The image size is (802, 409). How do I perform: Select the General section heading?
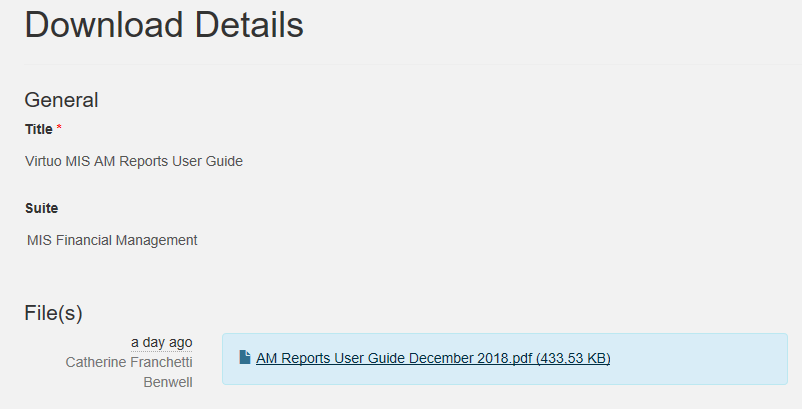point(61,100)
